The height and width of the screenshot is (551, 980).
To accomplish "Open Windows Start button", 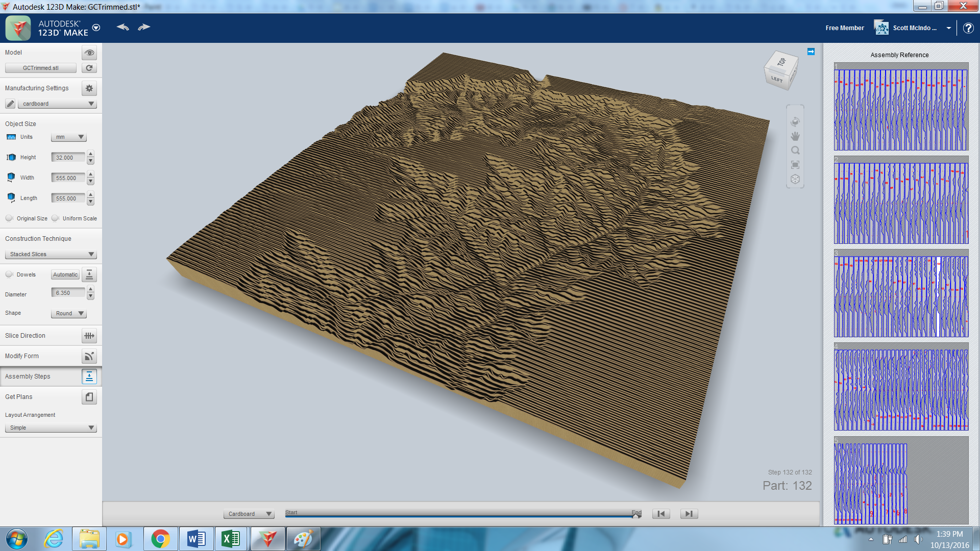I will 16,539.
